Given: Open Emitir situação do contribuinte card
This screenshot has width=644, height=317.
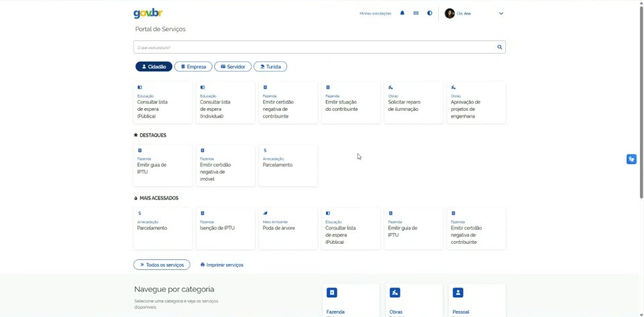Looking at the screenshot, I should 351,102.
